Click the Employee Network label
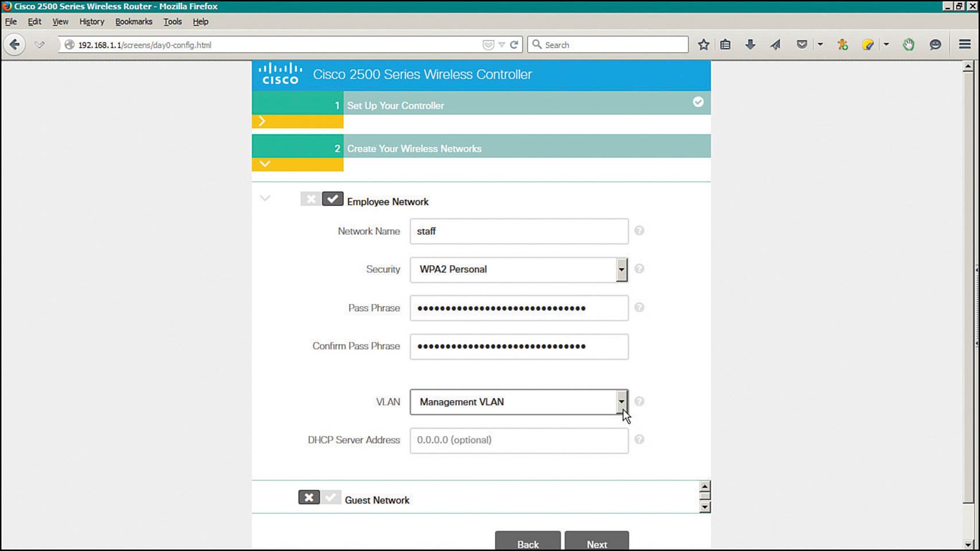Image resolution: width=980 pixels, height=551 pixels. (388, 202)
